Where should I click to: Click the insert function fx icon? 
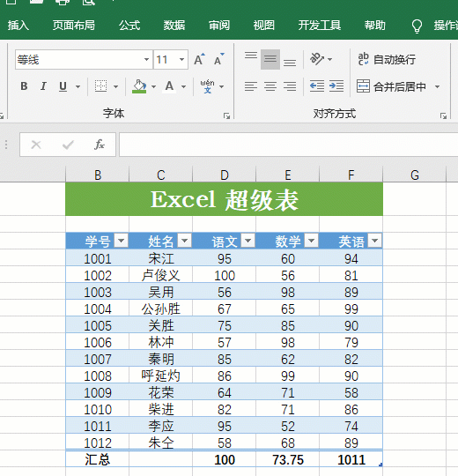[x=100, y=145]
